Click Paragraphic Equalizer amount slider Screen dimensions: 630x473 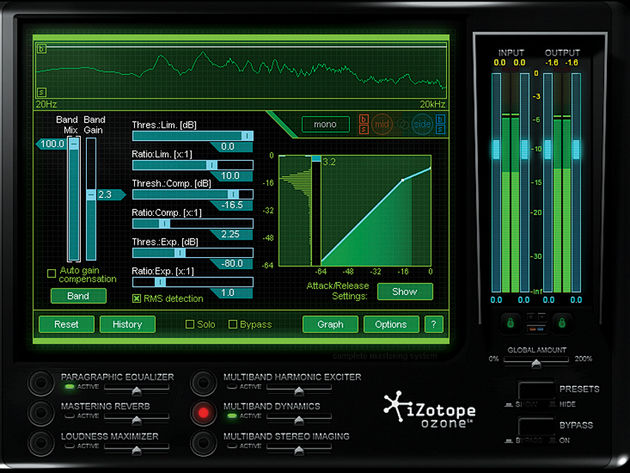(x=137, y=390)
